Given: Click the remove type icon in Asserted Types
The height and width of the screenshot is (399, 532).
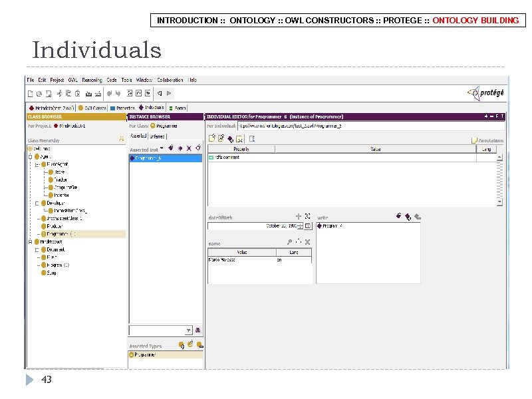Looking at the screenshot, I should 200,345.
